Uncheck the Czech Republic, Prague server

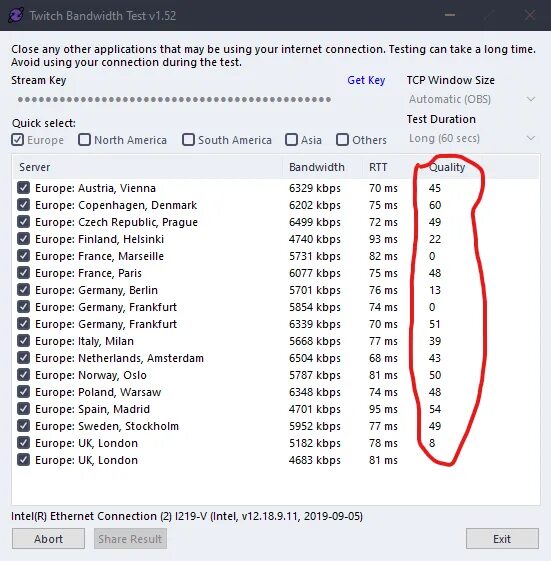pos(23,221)
